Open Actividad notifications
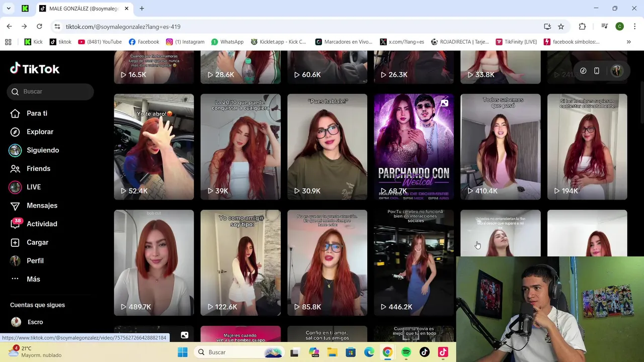644x362 pixels. click(x=34, y=224)
